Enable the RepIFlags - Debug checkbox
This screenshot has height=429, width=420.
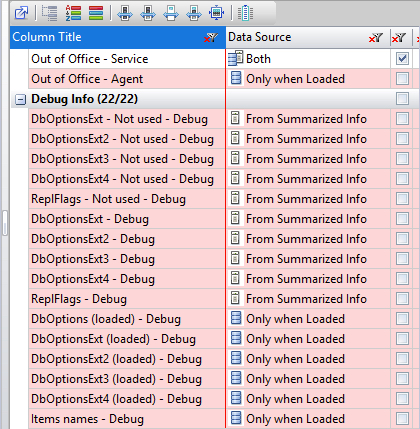[x=402, y=299]
